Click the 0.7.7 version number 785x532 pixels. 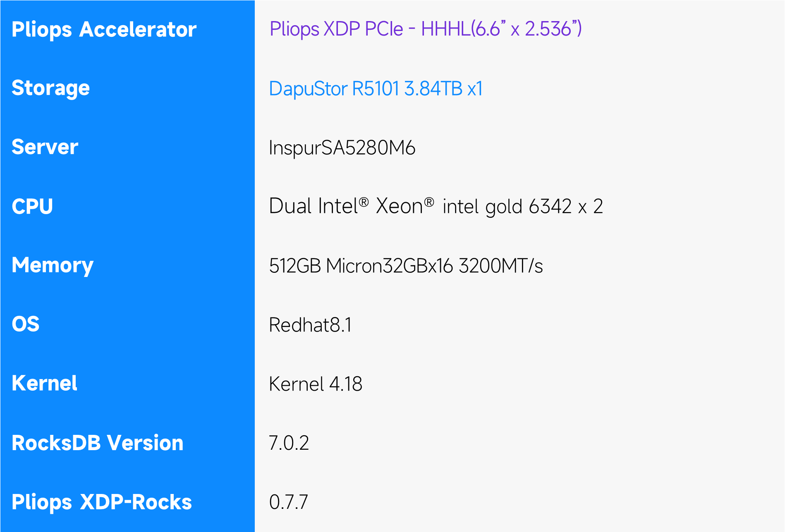(288, 502)
